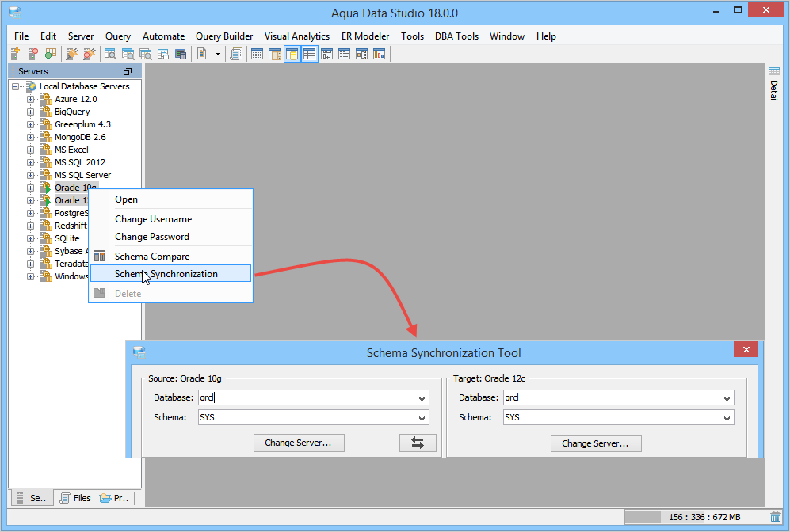790x532 pixels.
Task: Click the Aqua Data Studio title bar icon
Action: [x=15, y=13]
